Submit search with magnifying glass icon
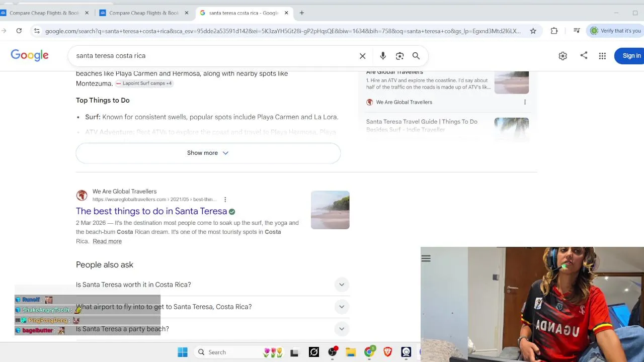Viewport: 644px width, 362px height. [x=416, y=56]
